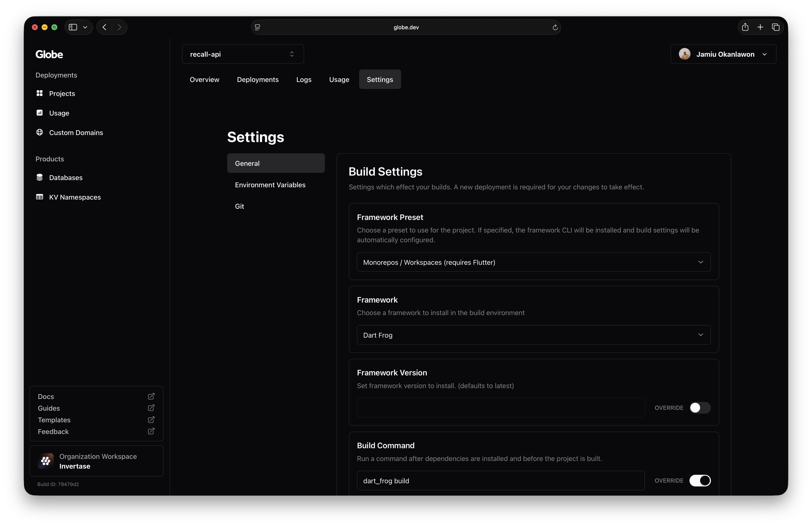Click the Custom Domains globe icon
Viewport: 812px width, 527px height.
tap(39, 132)
